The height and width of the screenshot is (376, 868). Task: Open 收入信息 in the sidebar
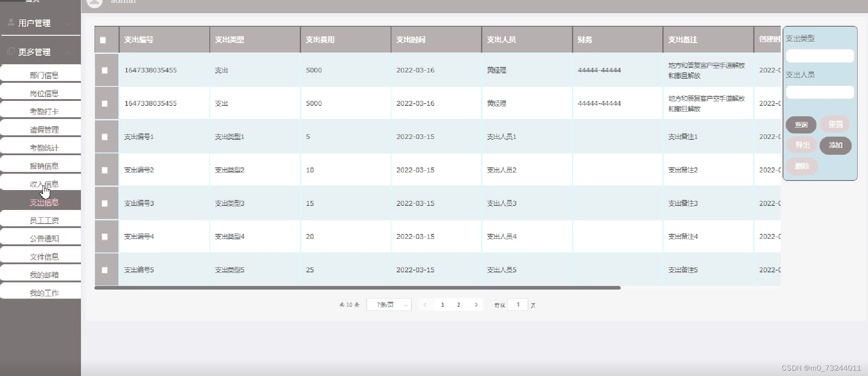pyautogui.click(x=41, y=182)
